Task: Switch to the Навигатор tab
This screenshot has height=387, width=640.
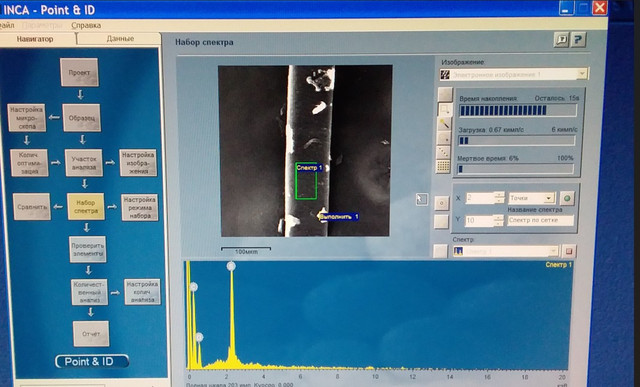Action: [35, 39]
